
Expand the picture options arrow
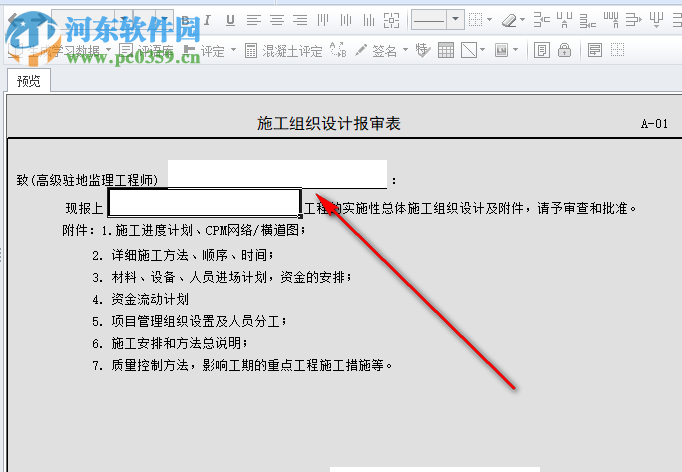click(x=515, y=50)
